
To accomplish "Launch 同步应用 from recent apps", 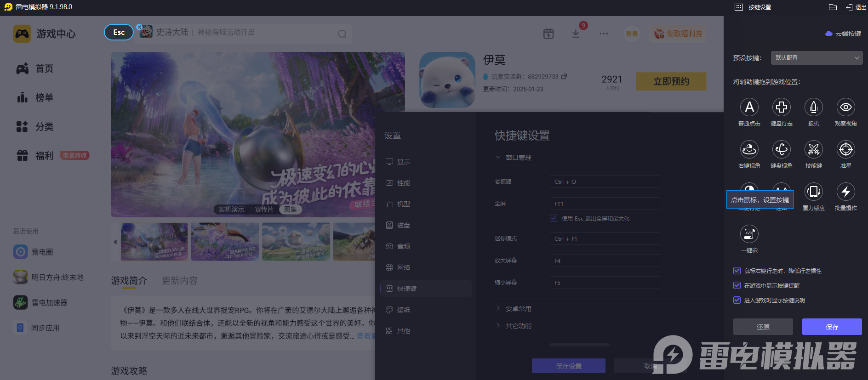I will coord(37,328).
